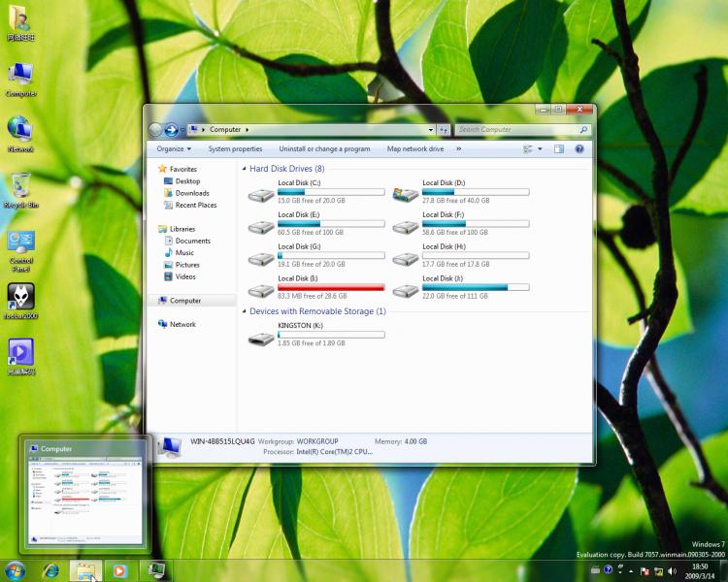The width and height of the screenshot is (728, 582).
Task: Click the Windows Explorer taskbar button
Action: pyautogui.click(x=85, y=570)
